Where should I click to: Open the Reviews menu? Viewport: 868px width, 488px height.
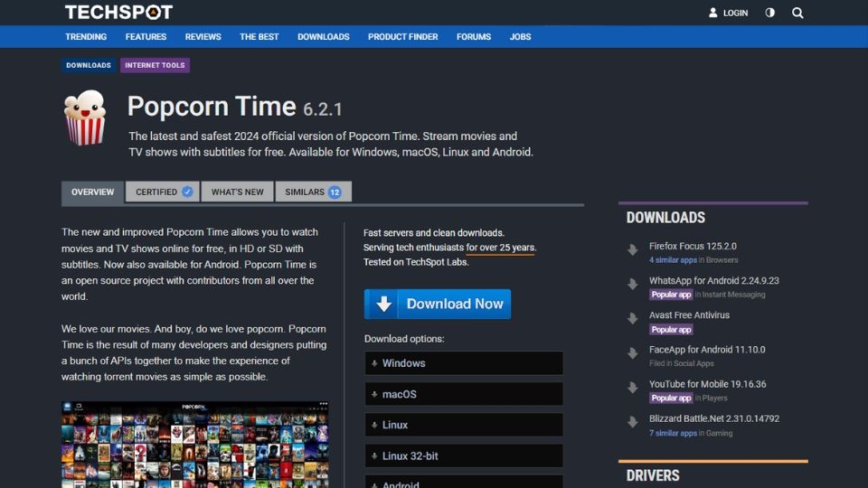point(203,36)
